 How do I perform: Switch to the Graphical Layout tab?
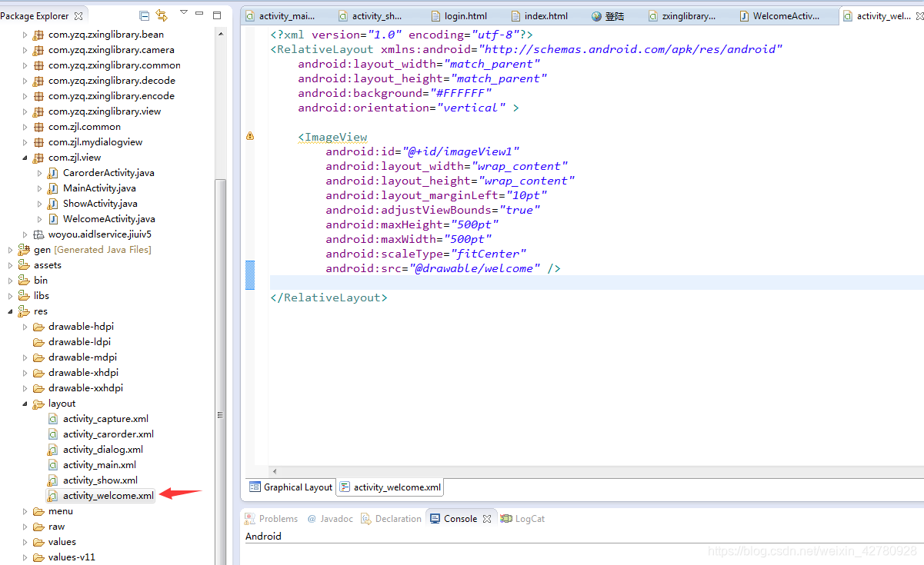[x=291, y=487]
